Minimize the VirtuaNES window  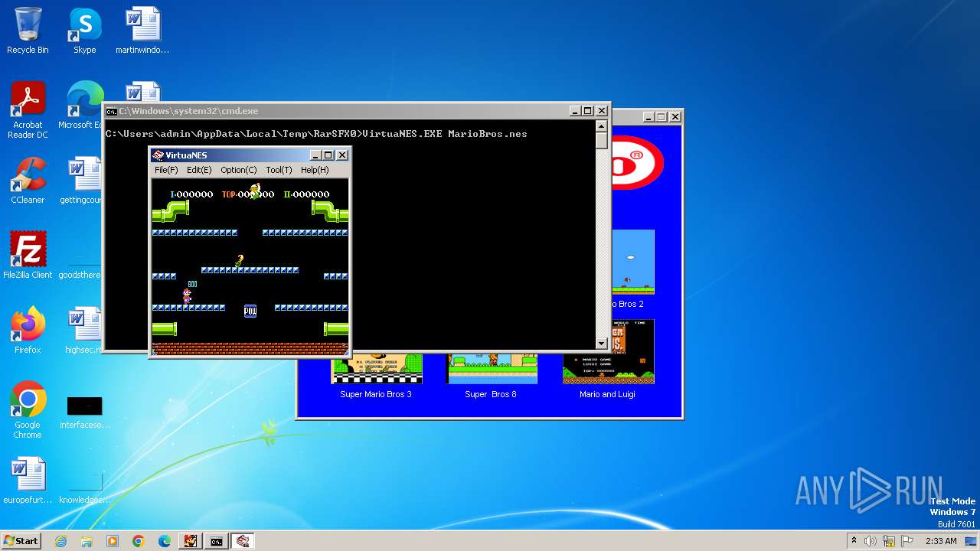(x=315, y=155)
